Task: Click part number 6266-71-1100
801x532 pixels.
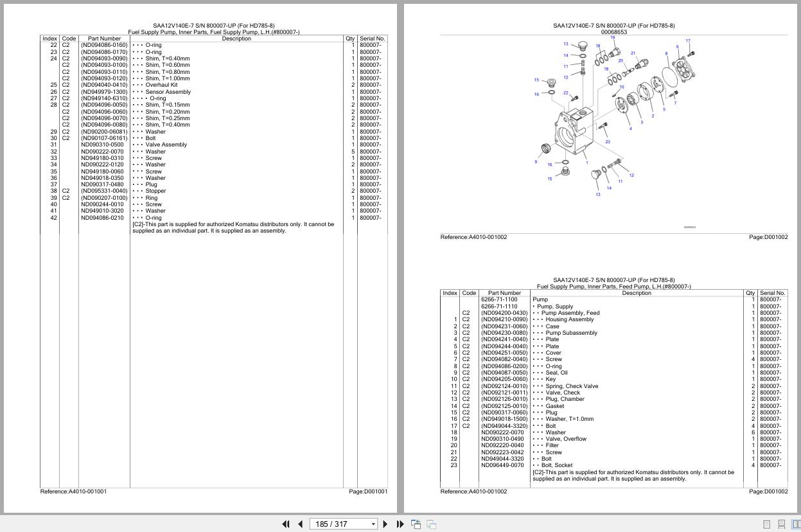Action: pyautogui.click(x=499, y=299)
